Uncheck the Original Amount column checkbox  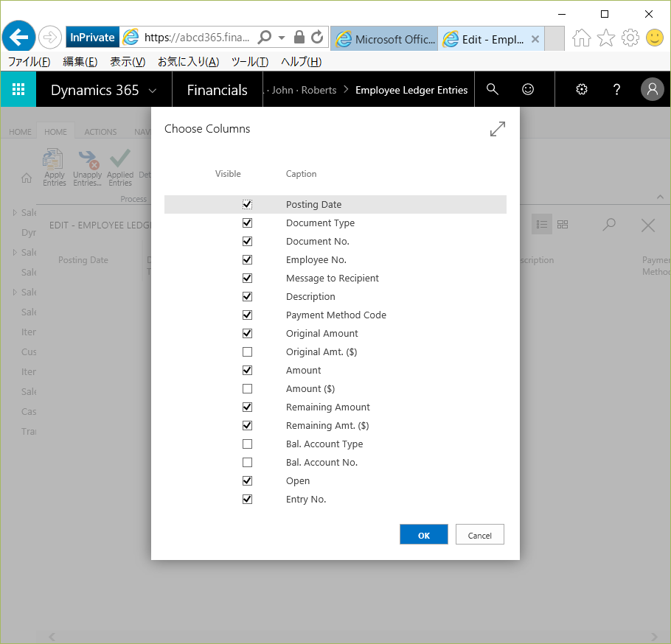247,333
